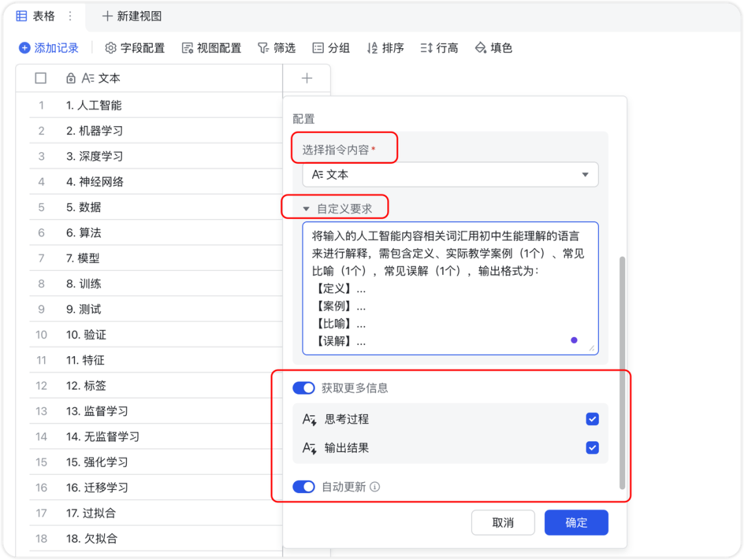The image size is (744, 560).
Task: Select the cell "7. 模型"
Action: click(156, 258)
